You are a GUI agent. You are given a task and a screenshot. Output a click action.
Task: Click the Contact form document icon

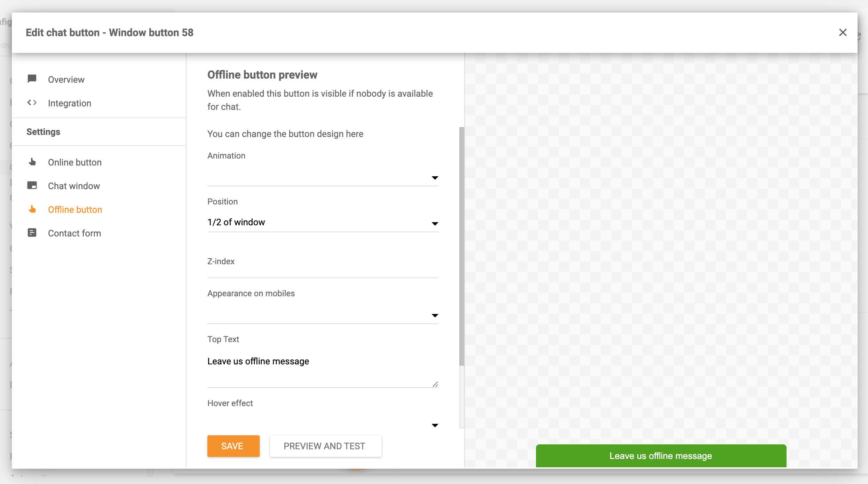point(32,233)
